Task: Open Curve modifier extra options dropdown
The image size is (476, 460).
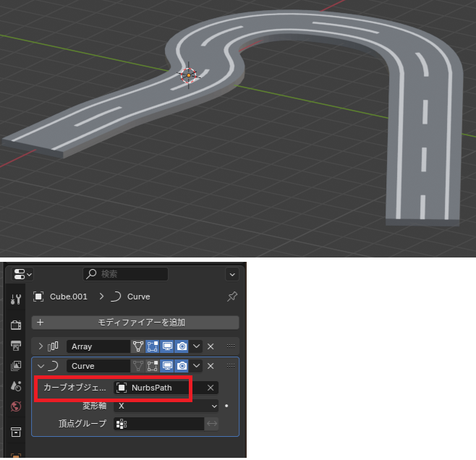Action: 197,366
